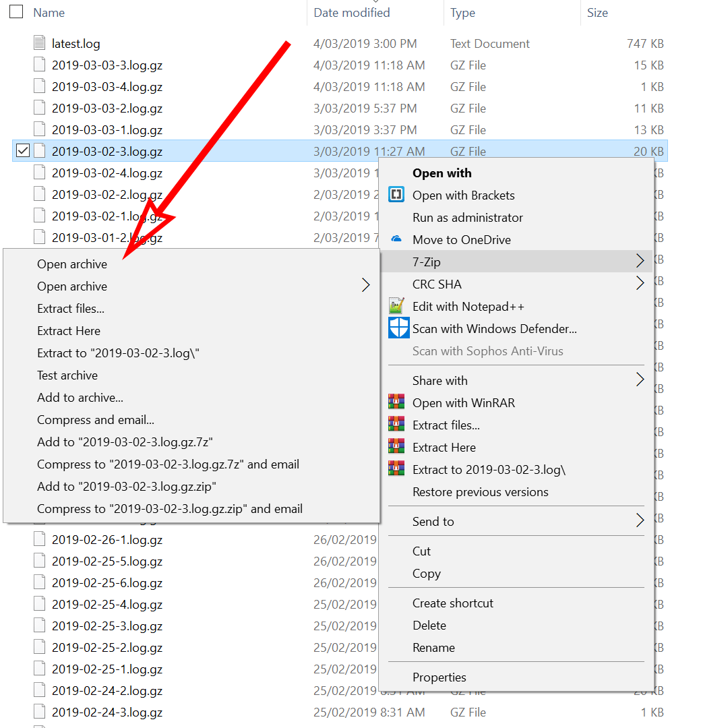Click the 2019-02-24-2.log.gz file icon
This screenshot has width=728, height=728.
[x=39, y=690]
